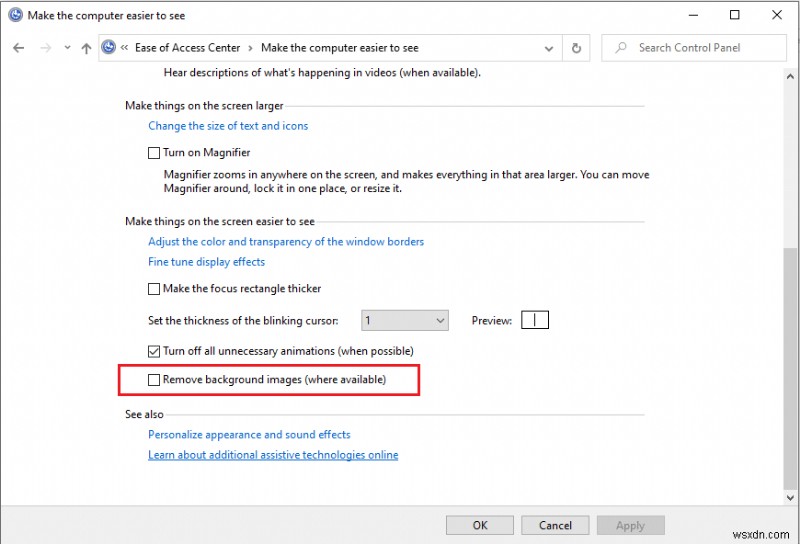Check 'Make the focus rectangle thicker'
Screen dimensions: 800x544
[x=154, y=289]
